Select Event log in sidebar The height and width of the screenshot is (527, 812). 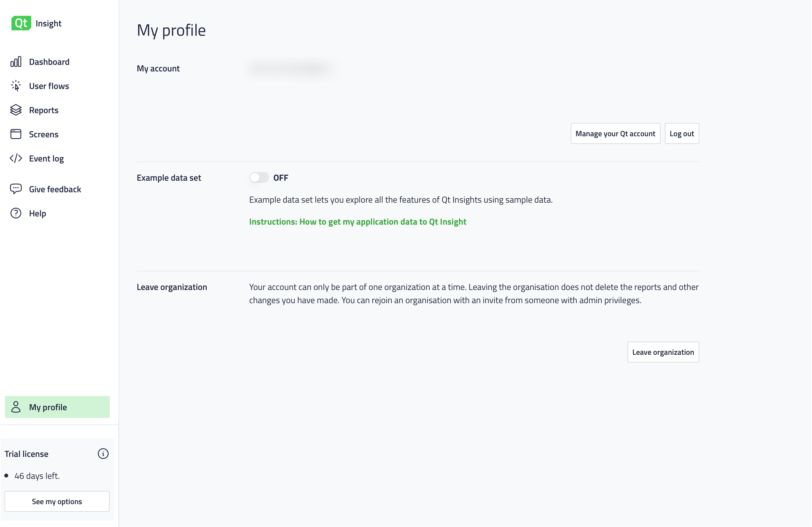coord(46,159)
